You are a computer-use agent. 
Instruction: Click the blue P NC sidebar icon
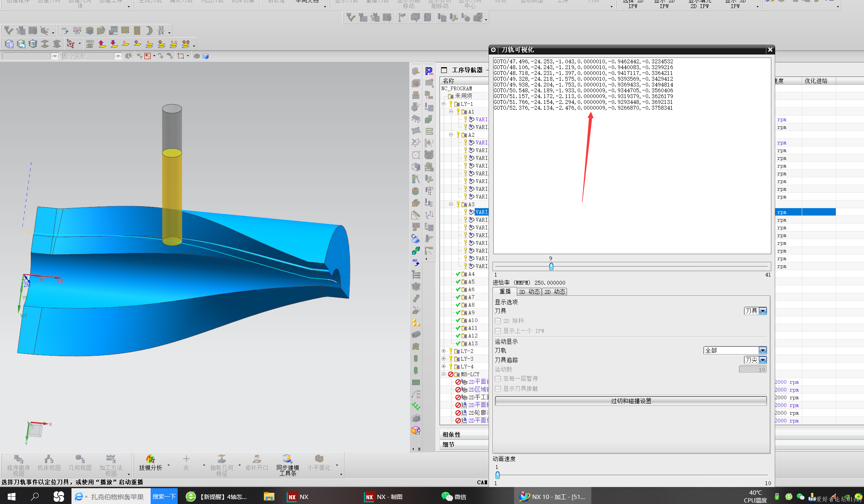tap(429, 71)
